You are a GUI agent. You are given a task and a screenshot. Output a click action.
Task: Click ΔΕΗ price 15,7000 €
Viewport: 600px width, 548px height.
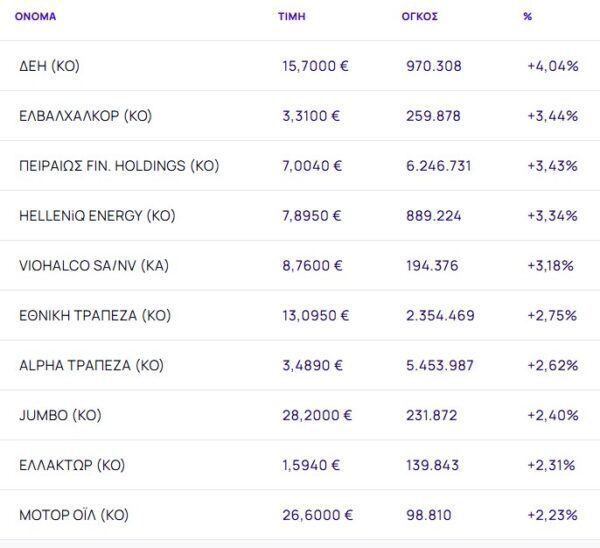(x=315, y=66)
